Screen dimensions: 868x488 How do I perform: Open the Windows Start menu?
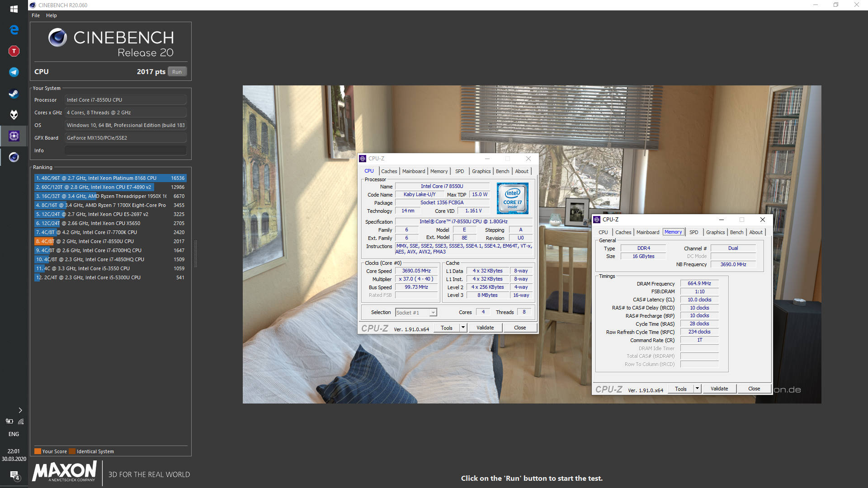tap(14, 9)
